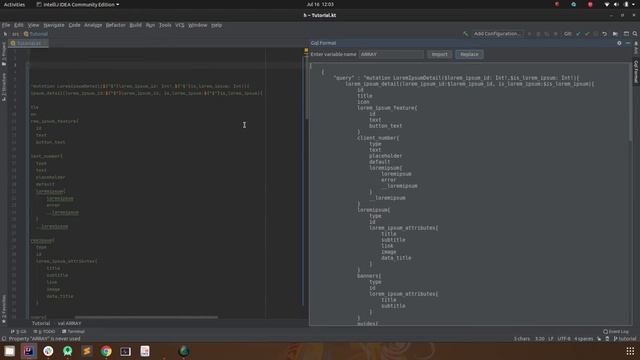Click the Search Everywhere magnifier icon

(x=635, y=34)
